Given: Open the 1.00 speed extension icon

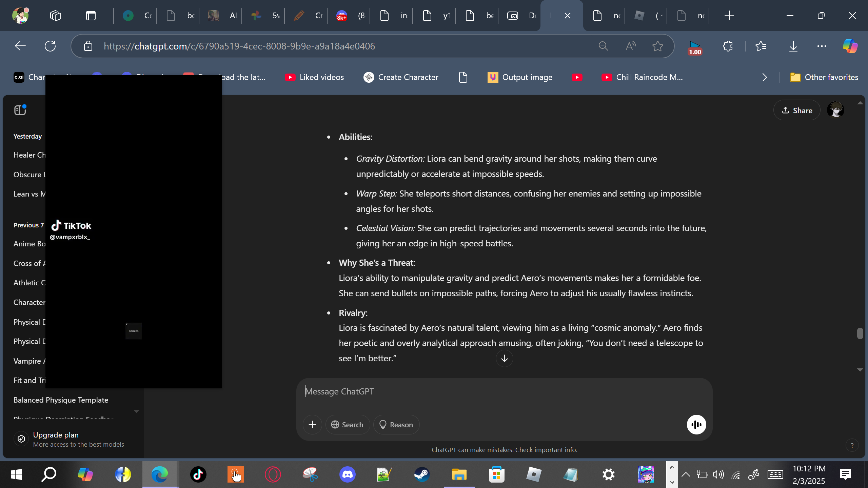Looking at the screenshot, I should pos(695,48).
